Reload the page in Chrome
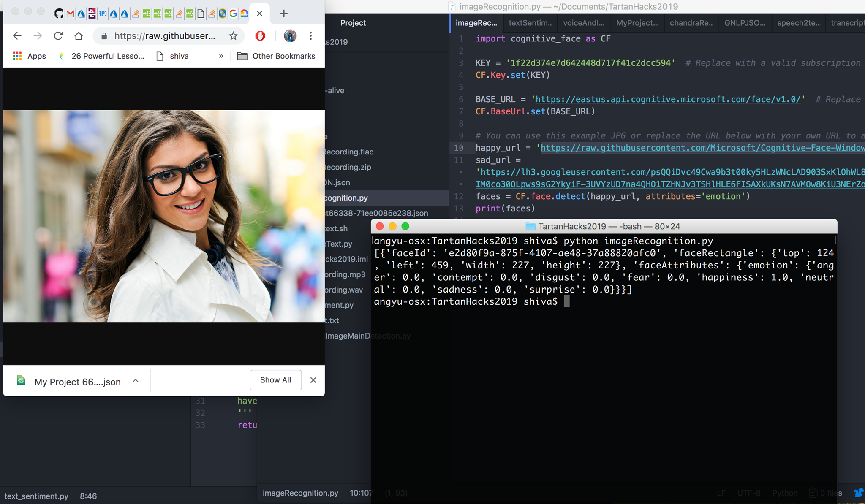 [x=58, y=36]
